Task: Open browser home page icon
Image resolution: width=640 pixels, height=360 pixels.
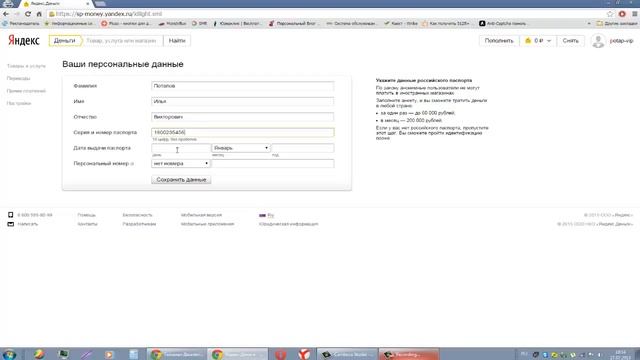Action: [39, 14]
